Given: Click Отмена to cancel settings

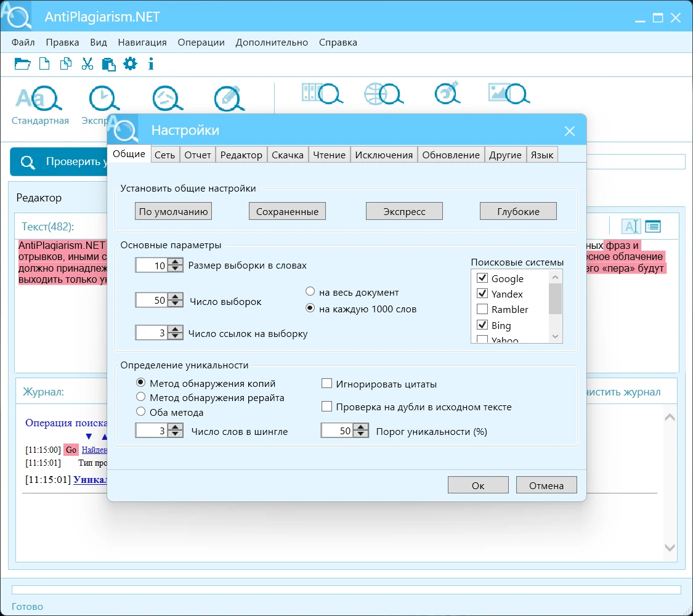Looking at the screenshot, I should [x=546, y=485].
